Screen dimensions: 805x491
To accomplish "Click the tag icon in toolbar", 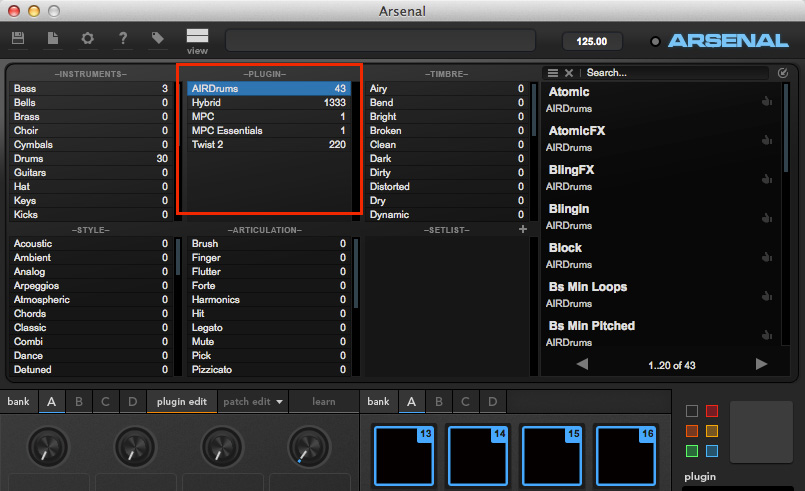I will [x=158, y=38].
